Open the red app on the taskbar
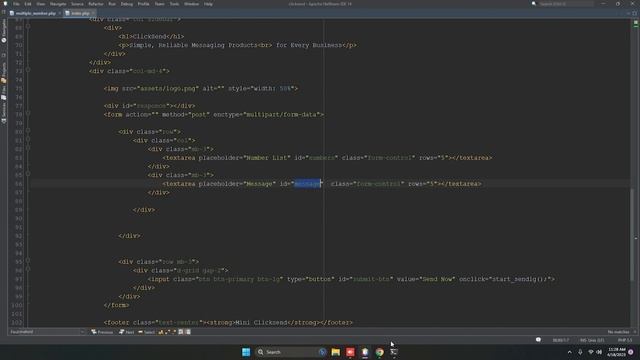This screenshot has width=640, height=360. (x=350, y=352)
